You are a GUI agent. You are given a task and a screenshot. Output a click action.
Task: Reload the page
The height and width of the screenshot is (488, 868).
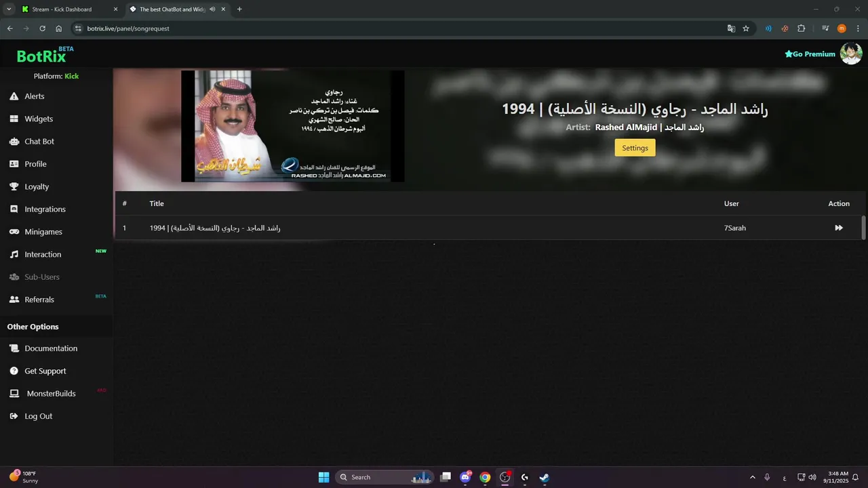click(42, 28)
